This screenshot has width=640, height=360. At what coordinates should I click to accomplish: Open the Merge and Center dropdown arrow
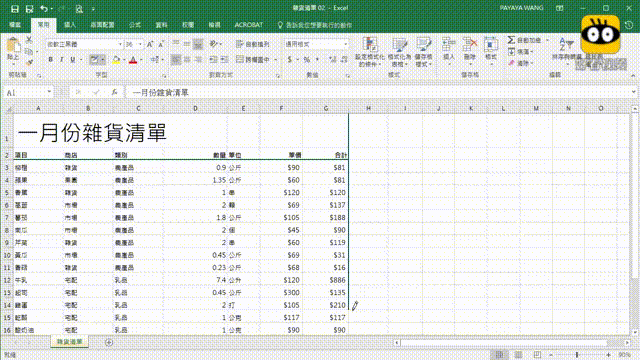pyautogui.click(x=276, y=60)
